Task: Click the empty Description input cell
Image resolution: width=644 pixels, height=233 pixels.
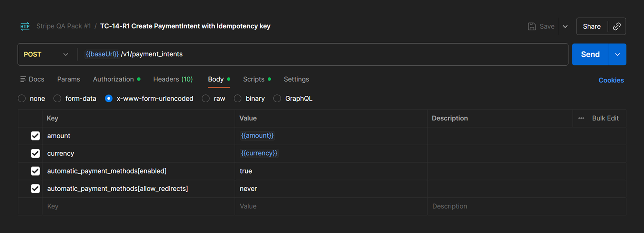Action: pos(527,206)
